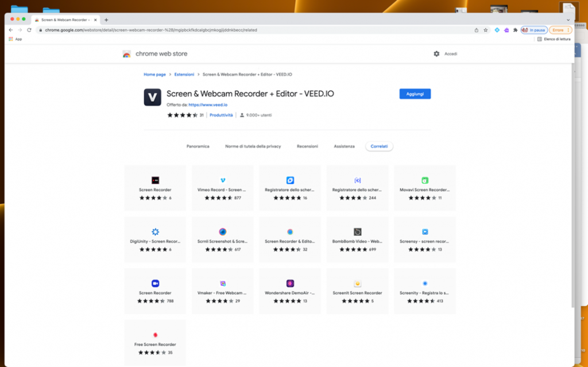Go back with the browser back arrow
Image resolution: width=588 pixels, height=367 pixels.
coord(11,30)
